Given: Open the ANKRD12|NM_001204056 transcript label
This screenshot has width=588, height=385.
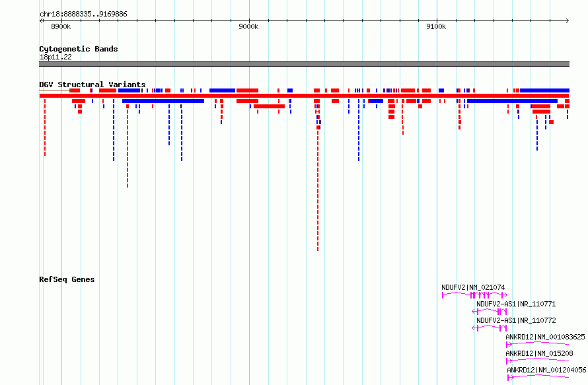Looking at the screenshot, I should pos(546,370).
